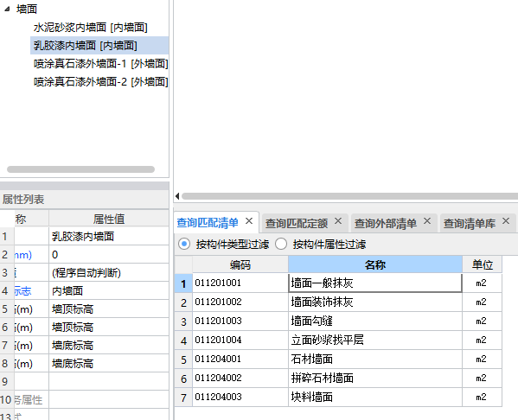Click row header 7 of bill list table
This screenshot has height=420, width=518.
(x=183, y=398)
